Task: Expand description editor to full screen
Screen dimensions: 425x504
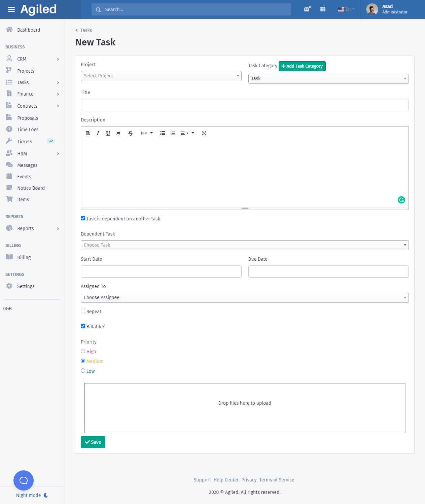Action: (x=204, y=133)
